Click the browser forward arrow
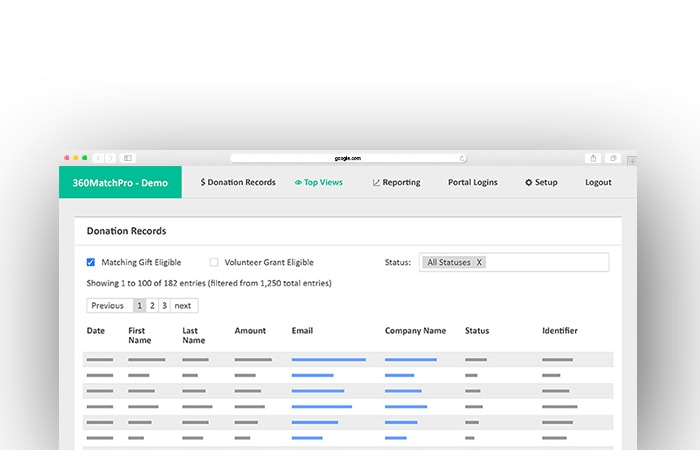The width and height of the screenshot is (700, 450). click(110, 158)
